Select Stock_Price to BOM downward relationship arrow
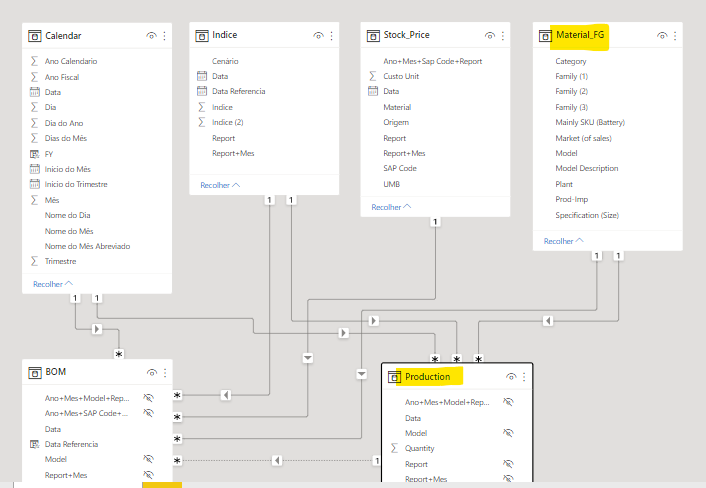 308,358
